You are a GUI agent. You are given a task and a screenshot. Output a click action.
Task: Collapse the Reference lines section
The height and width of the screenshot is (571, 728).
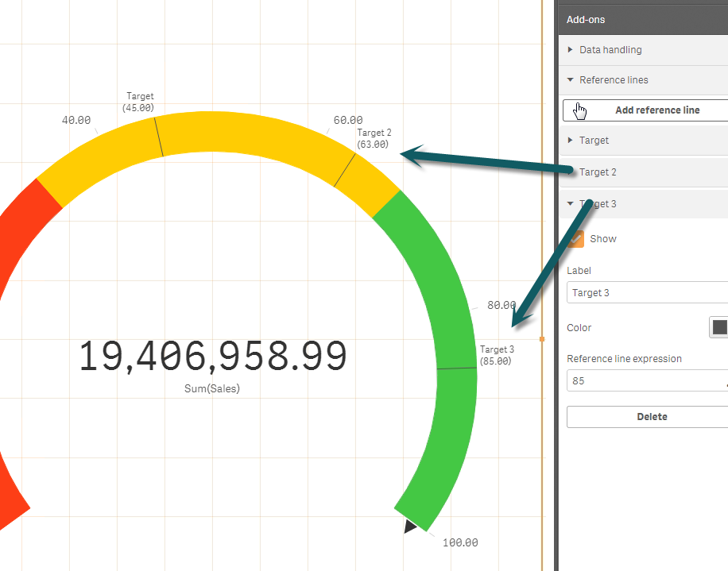click(x=643, y=79)
